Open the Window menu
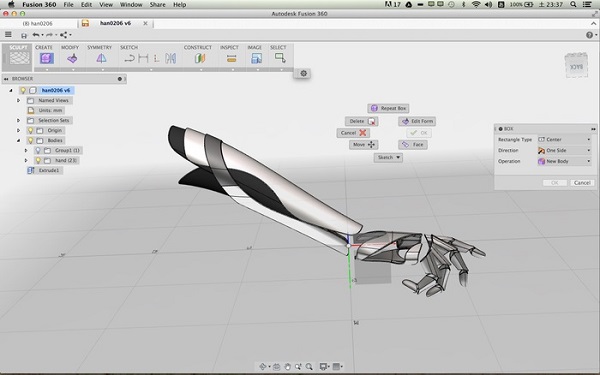 [x=131, y=5]
